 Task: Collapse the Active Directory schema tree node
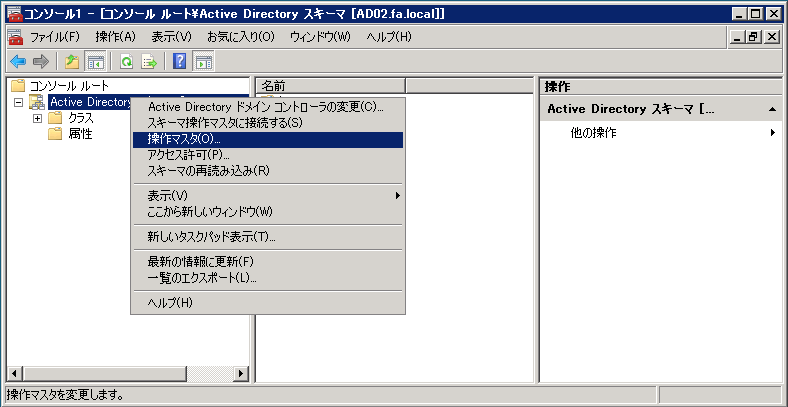point(18,102)
